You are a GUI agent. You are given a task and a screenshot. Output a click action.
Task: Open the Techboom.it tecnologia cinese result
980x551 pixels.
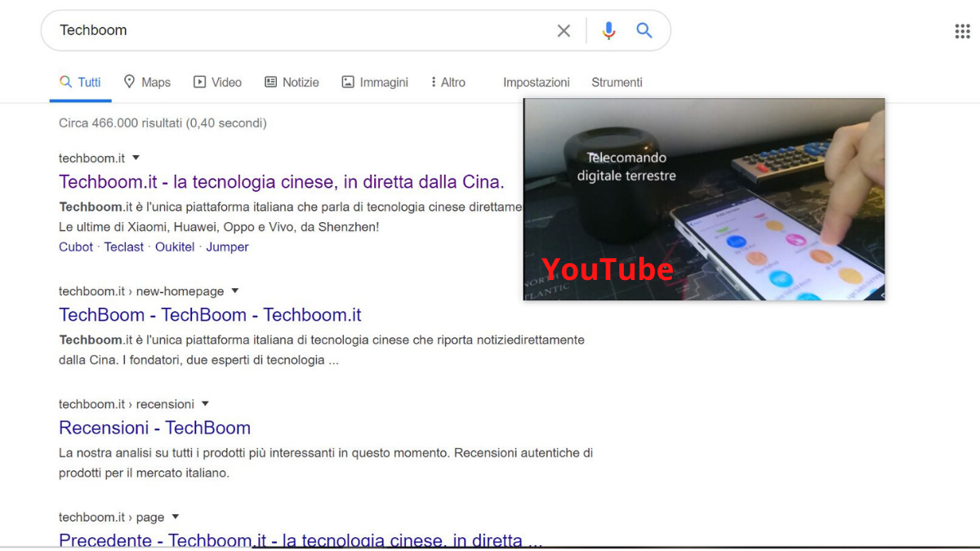click(282, 181)
